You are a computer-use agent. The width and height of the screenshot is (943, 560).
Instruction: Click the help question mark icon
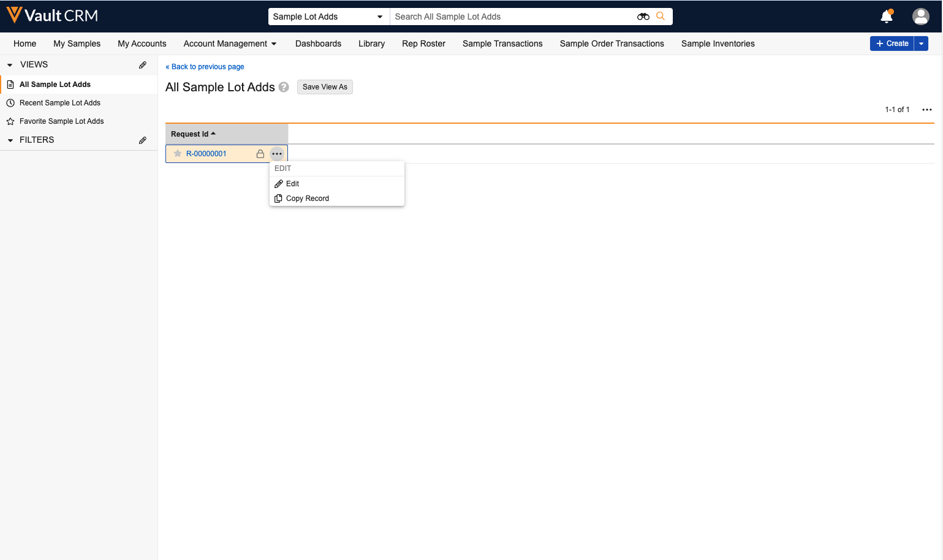284,87
